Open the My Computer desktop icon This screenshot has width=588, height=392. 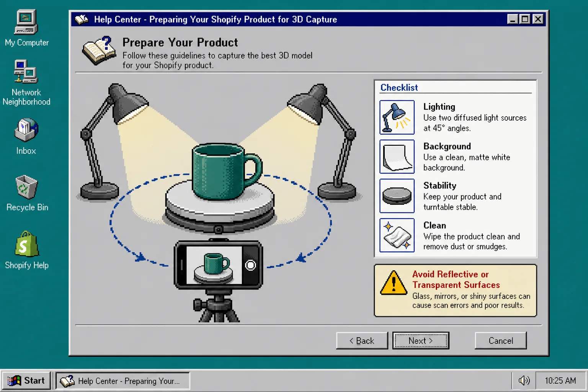click(26, 28)
